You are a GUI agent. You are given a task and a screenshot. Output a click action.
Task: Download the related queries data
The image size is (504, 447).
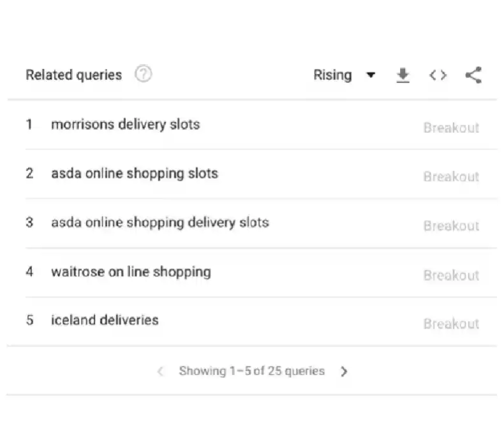coord(403,75)
